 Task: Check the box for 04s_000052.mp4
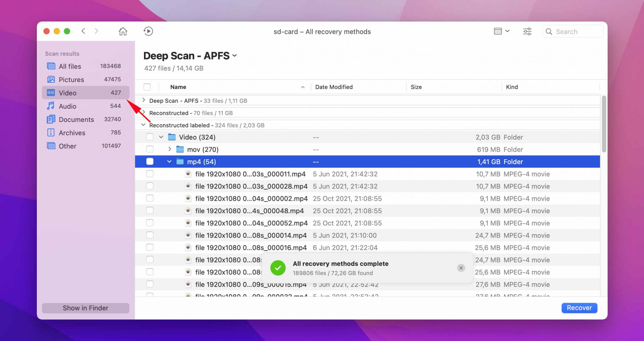point(150,223)
